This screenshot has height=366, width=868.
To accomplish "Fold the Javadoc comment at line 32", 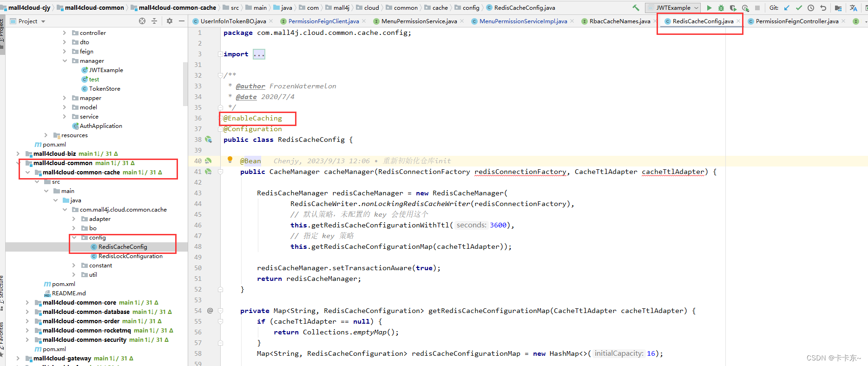I will (x=220, y=75).
